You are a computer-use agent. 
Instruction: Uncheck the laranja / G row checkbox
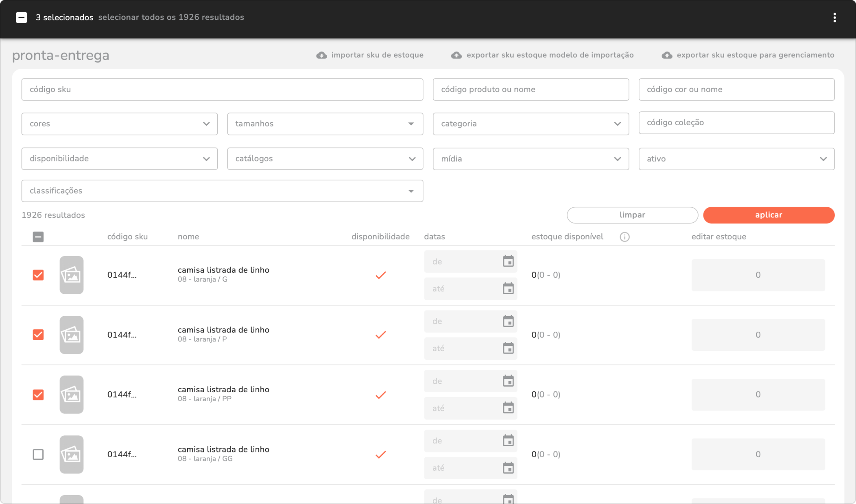point(38,275)
